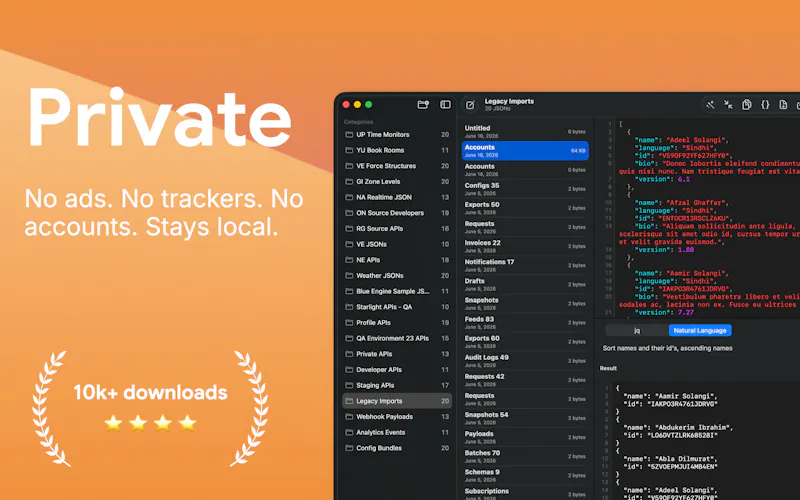Image resolution: width=800 pixels, height=500 pixels.
Task: Select the Invoices 22 document
Action: [525, 246]
